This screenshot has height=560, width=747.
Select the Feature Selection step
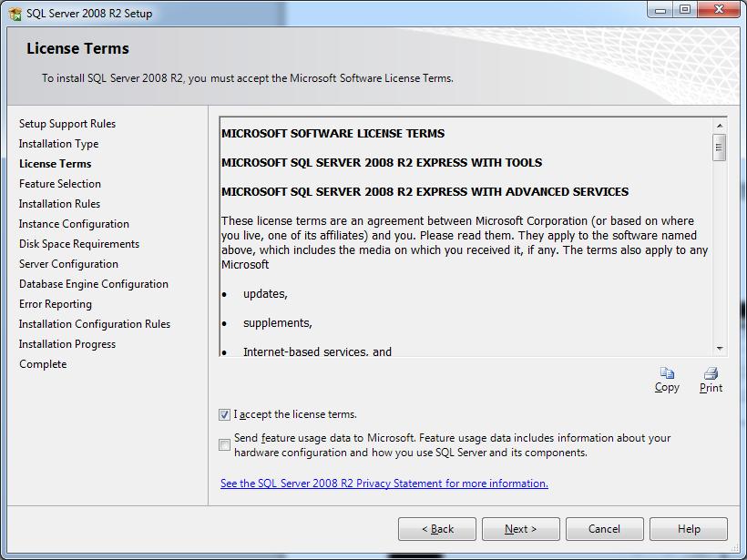pyautogui.click(x=60, y=184)
